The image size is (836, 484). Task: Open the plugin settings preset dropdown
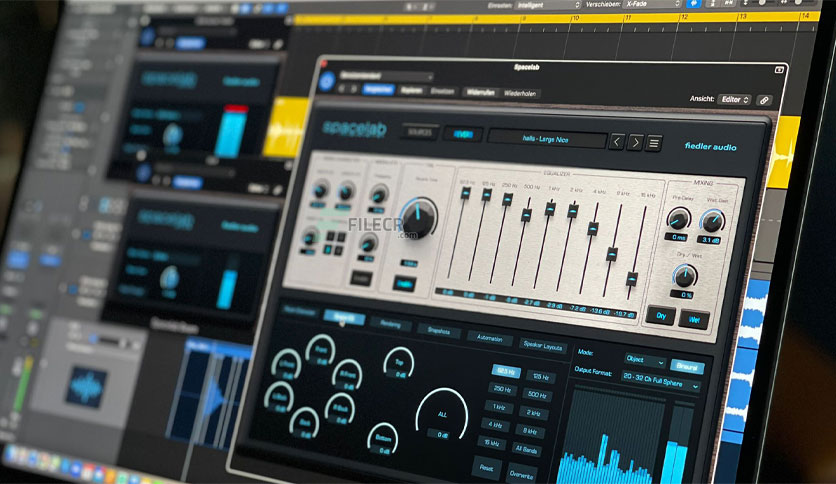coord(386,76)
